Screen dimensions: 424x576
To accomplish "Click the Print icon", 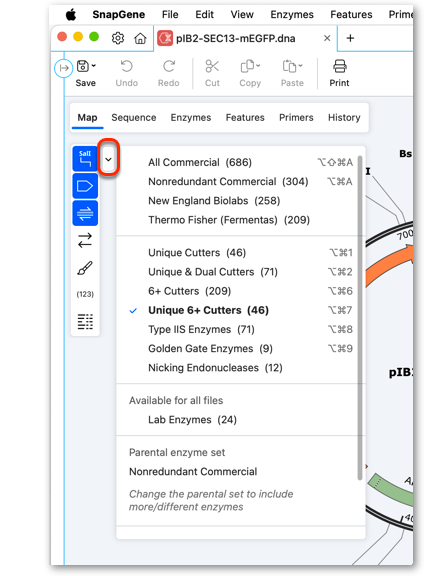I will pyautogui.click(x=339, y=66).
